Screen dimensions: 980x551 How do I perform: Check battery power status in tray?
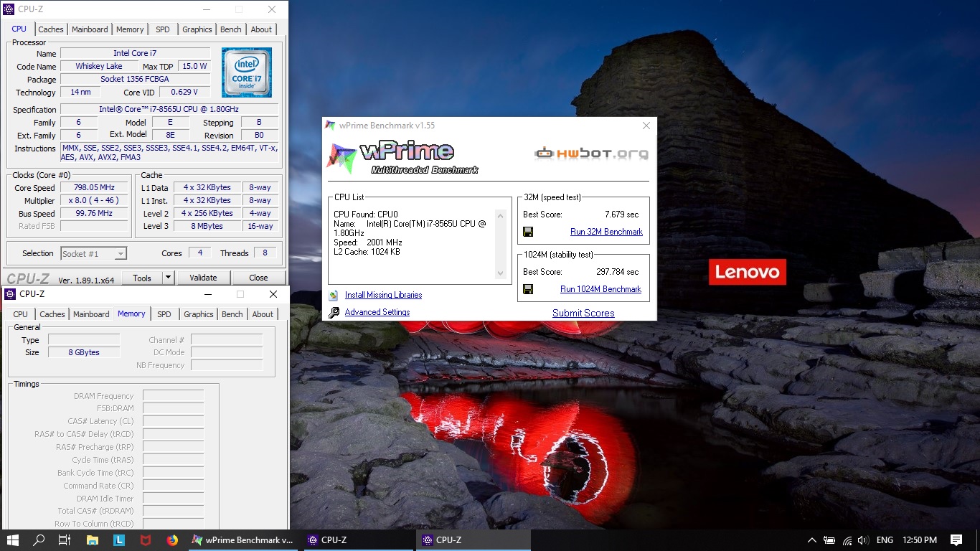[829, 540]
